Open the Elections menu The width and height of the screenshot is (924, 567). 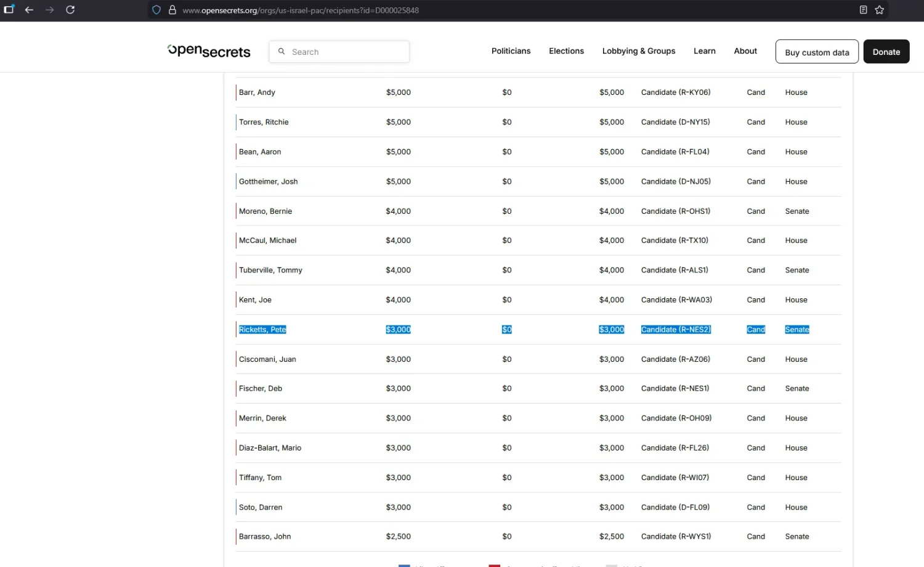tap(566, 51)
